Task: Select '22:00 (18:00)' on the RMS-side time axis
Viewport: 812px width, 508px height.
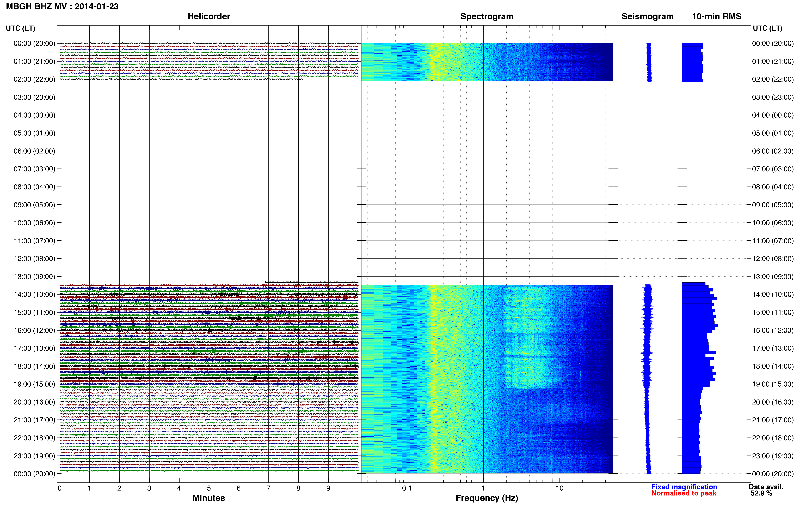Action: coord(773,438)
